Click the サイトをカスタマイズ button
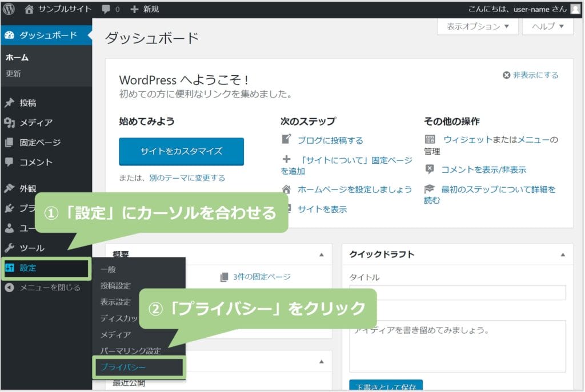585x392 pixels. tap(181, 151)
